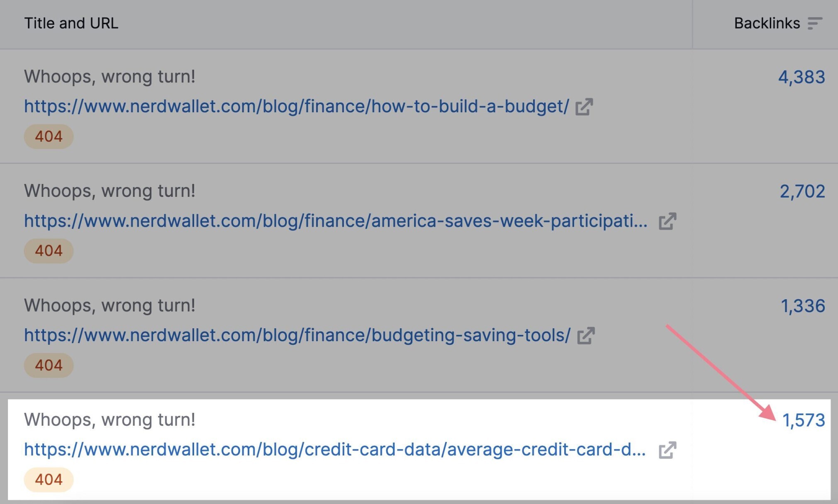
Task: Open external link icon for credit-card-data URL
Action: pyautogui.click(x=667, y=450)
